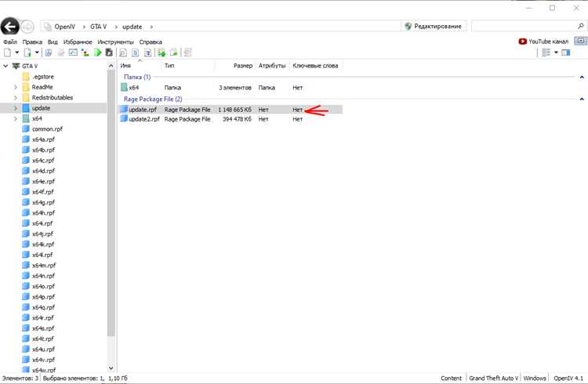Open the Справка menu

coord(151,42)
